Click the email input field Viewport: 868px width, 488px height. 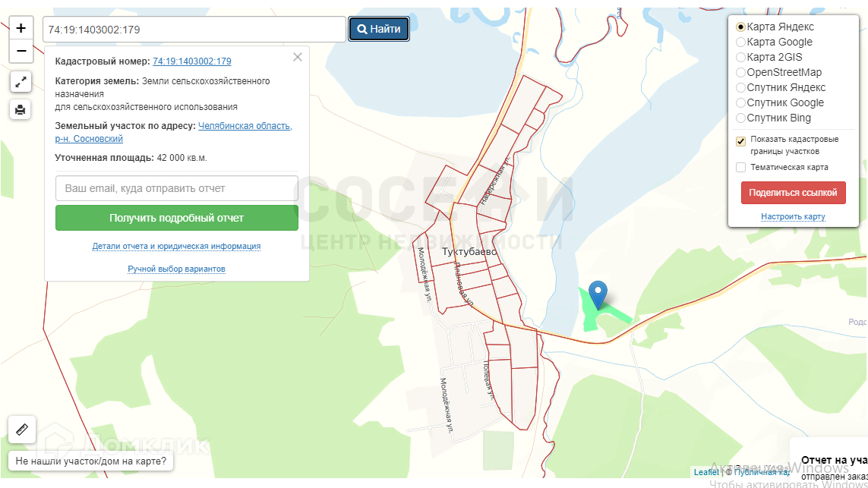click(177, 189)
